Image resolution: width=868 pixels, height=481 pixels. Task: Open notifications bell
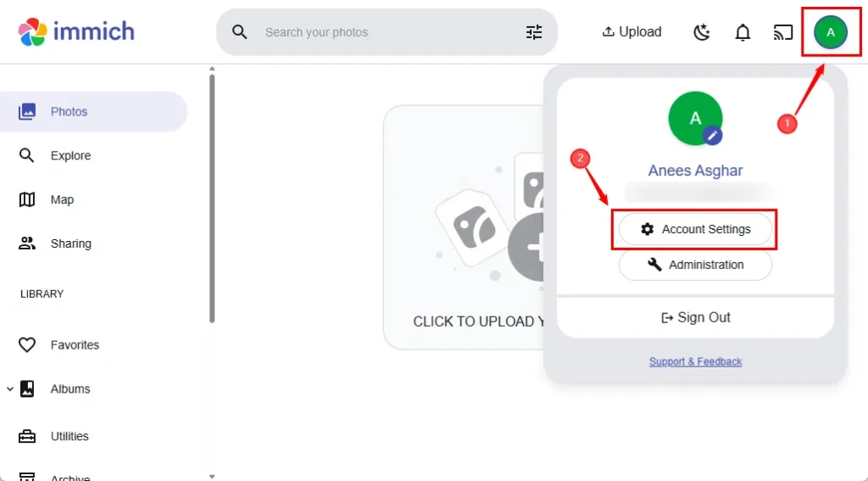click(x=743, y=32)
